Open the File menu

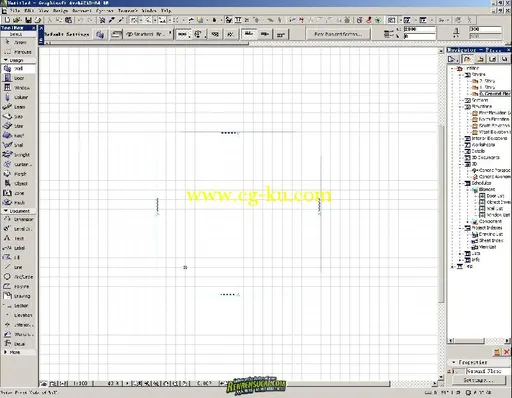(15, 11)
